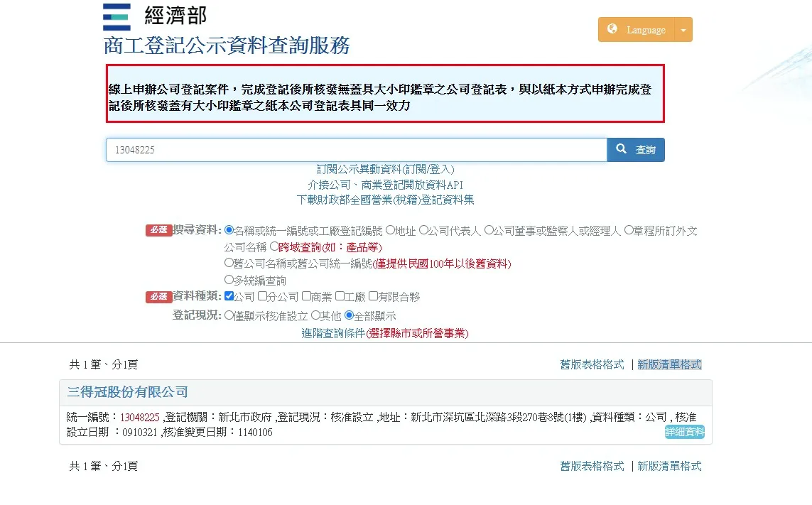Screen dimensions: 812x505
Task: Select 舊公司名稱或舊公司統一編號 radio option
Action: 229,263
